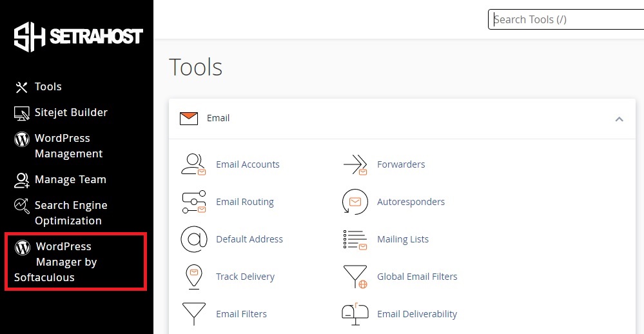Open the Email Accounts link

click(x=248, y=164)
